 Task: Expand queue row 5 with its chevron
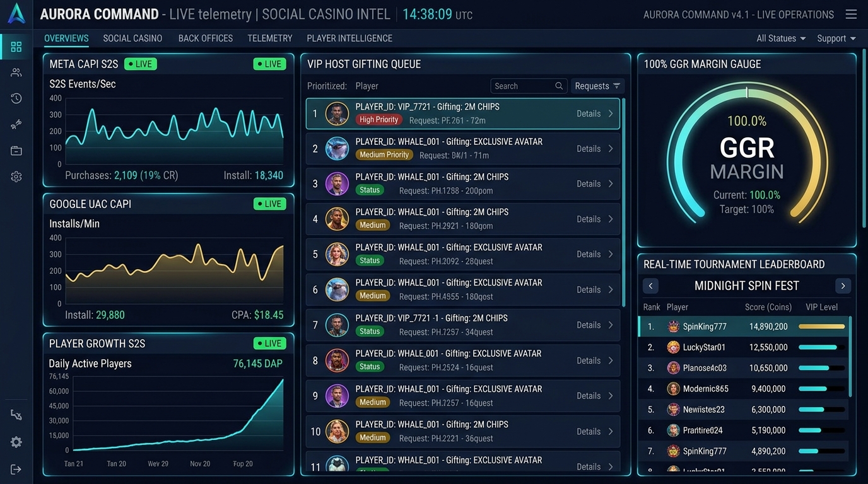(x=611, y=255)
